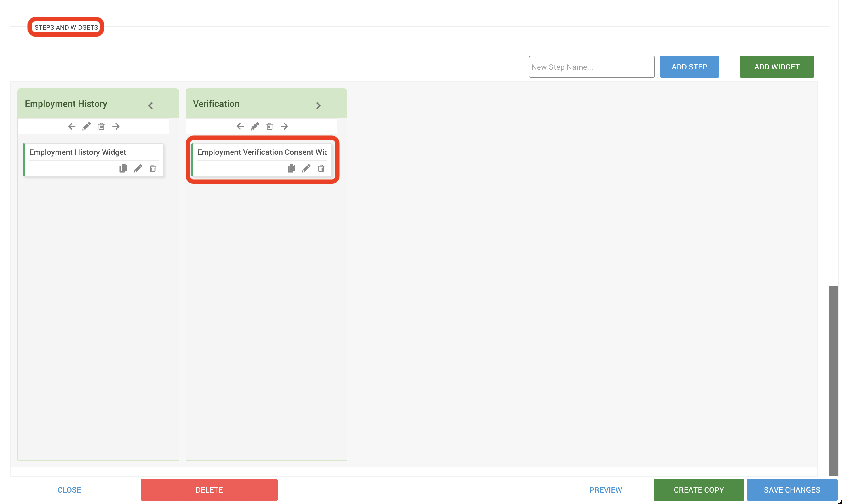Click SAVE CHANGES button

point(792,490)
